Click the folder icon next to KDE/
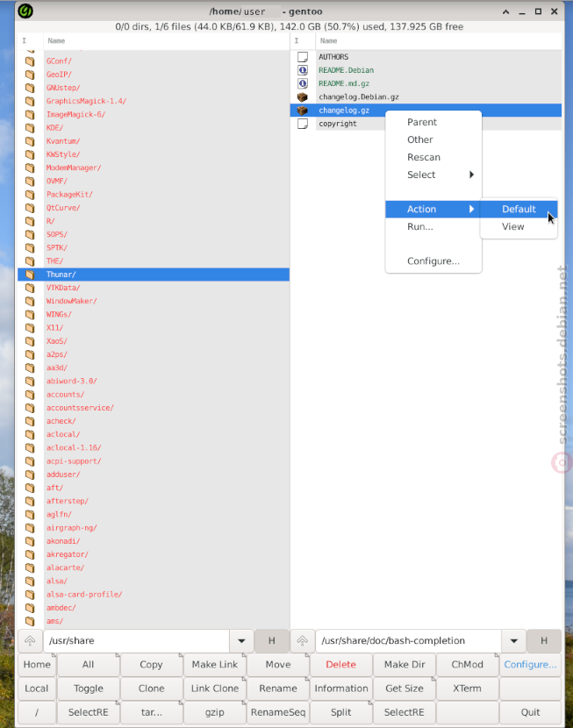 coord(30,128)
